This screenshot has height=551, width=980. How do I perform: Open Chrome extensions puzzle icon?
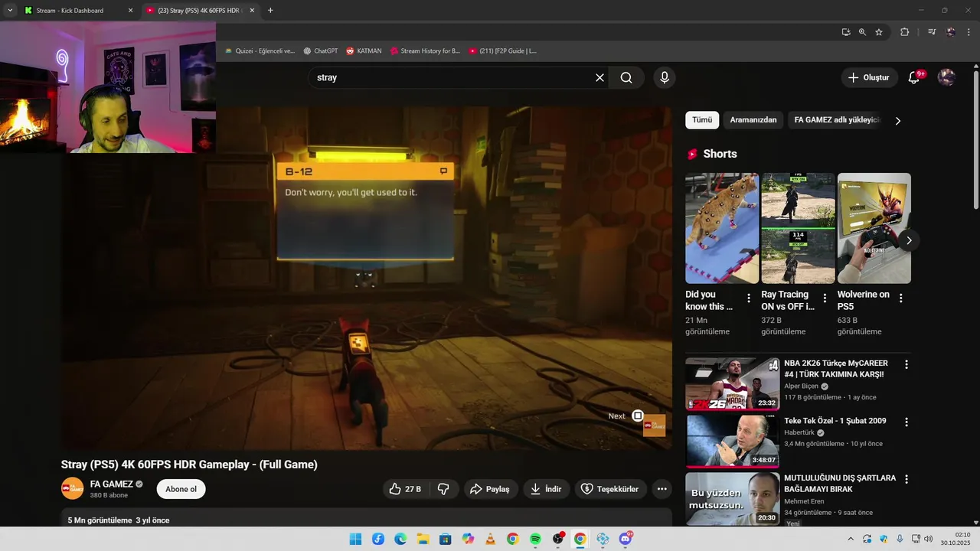pos(905,32)
